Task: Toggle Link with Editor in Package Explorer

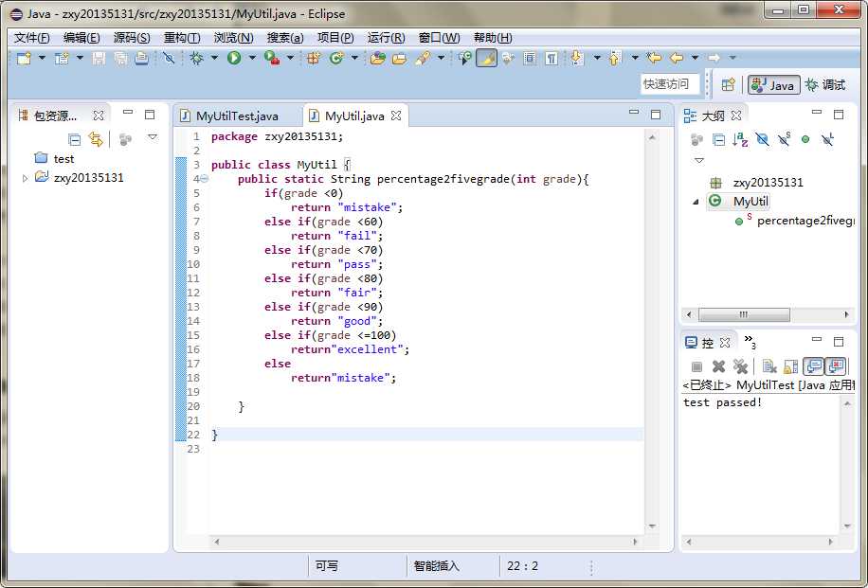Action: click(96, 139)
